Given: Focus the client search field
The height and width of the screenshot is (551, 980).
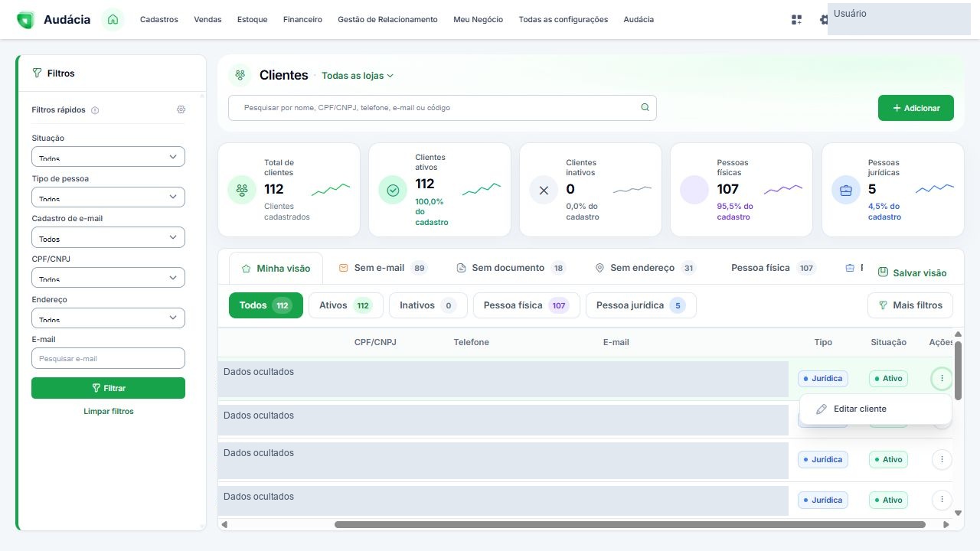Looking at the screenshot, I should click(443, 108).
